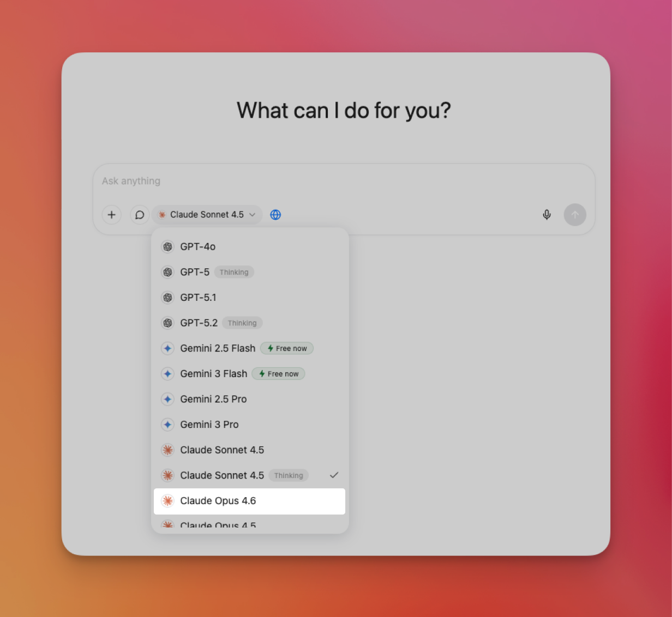Click the microphone voice input icon
Screen dimensions: 672x617
coord(547,215)
